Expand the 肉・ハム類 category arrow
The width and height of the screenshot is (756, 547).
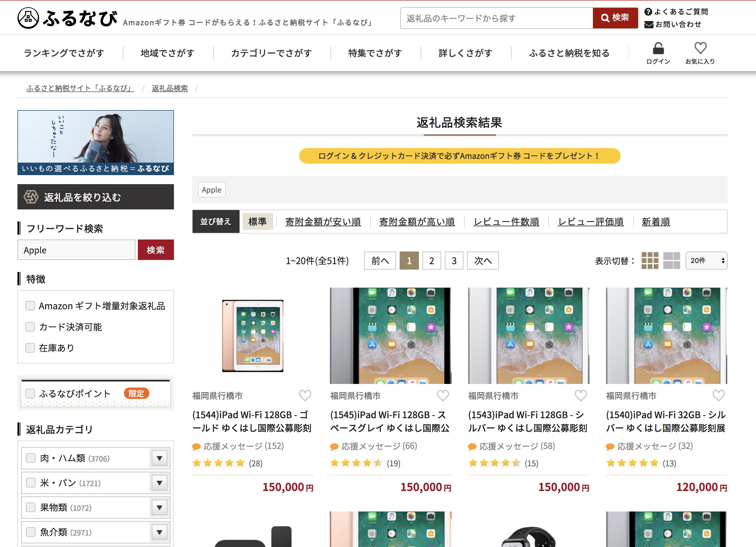coord(159,458)
